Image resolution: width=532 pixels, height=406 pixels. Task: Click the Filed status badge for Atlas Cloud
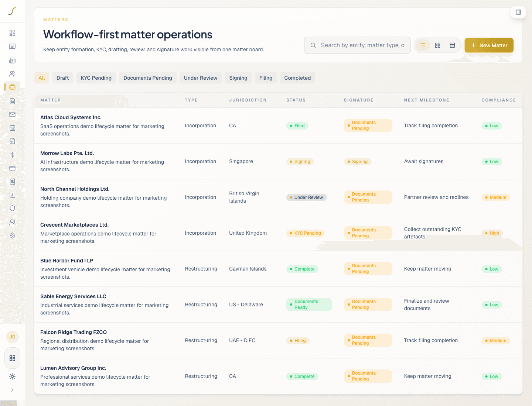click(x=297, y=126)
